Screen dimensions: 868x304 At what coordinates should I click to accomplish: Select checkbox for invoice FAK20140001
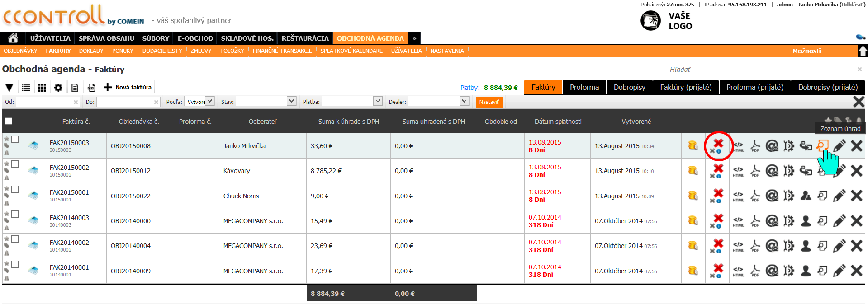tap(15, 264)
